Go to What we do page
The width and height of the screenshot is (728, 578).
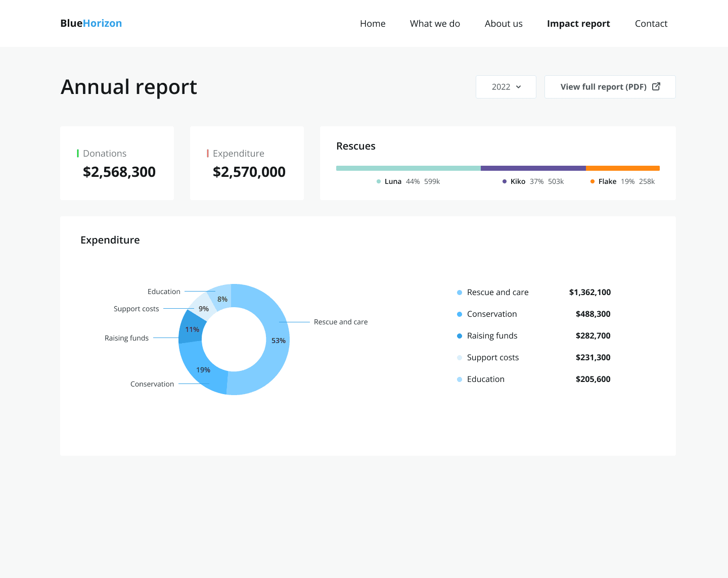pos(435,24)
